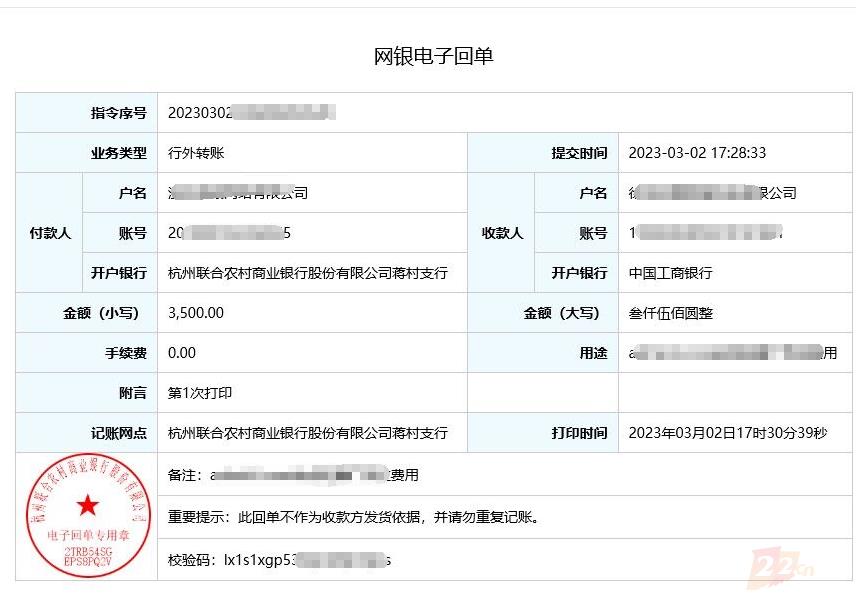Click the red star inside the seal
The image size is (856, 606).
(87, 505)
